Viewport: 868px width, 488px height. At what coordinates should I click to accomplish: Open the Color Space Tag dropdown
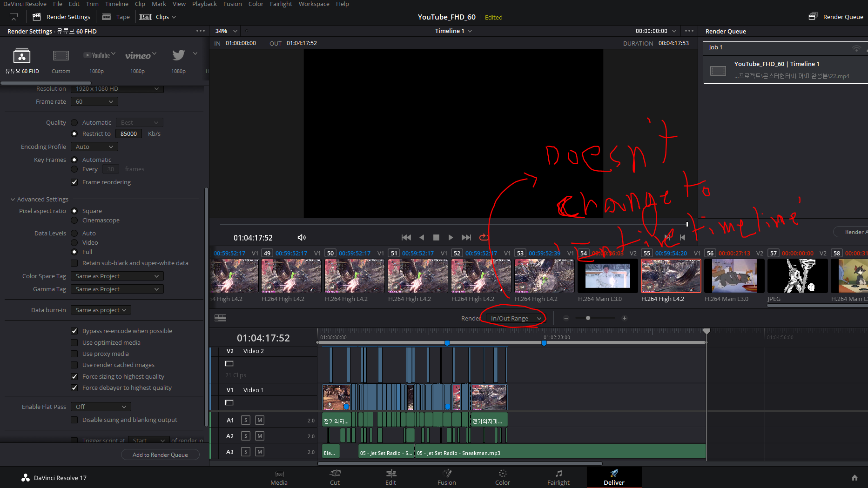(117, 276)
